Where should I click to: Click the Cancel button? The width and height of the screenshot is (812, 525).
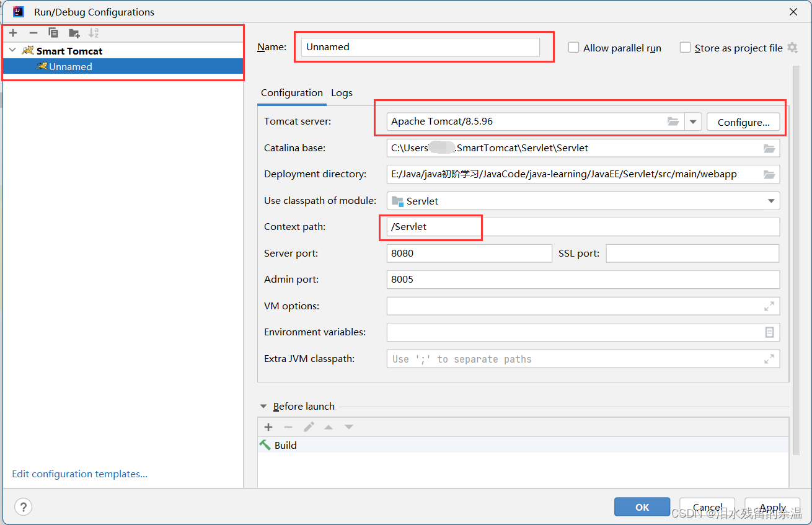(x=707, y=507)
